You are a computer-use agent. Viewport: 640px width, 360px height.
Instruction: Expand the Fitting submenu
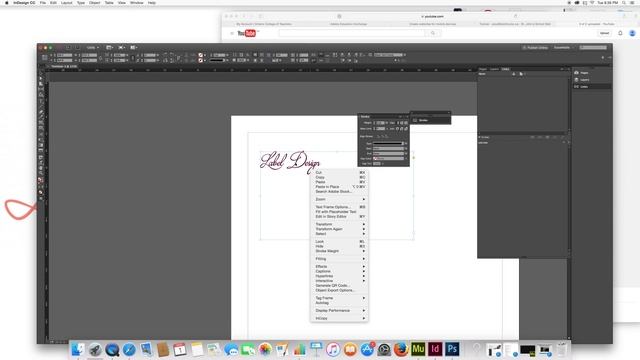coord(340,259)
